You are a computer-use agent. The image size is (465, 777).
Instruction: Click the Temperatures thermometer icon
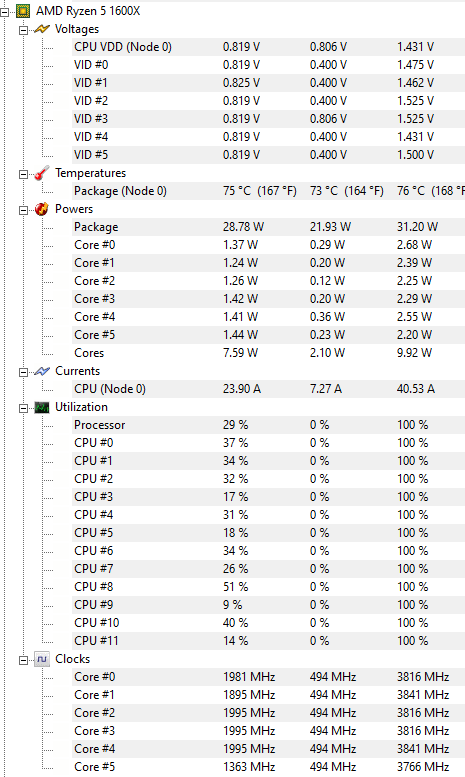[42, 173]
